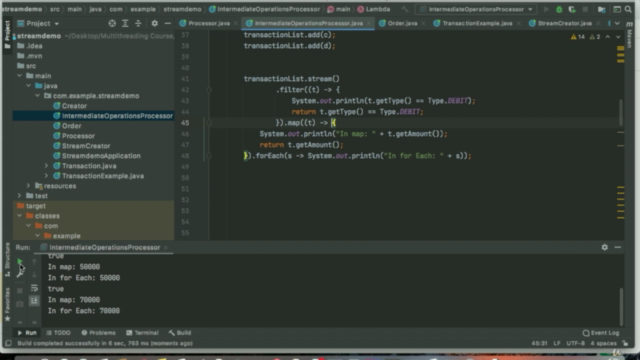Collapse the classes folder under target
Screen dimensions: 640x360
tap(20, 216)
